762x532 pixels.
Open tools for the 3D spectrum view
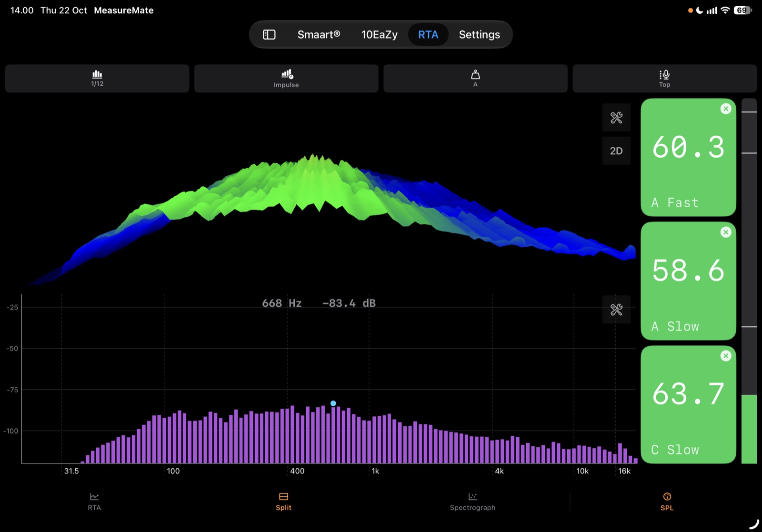616,118
